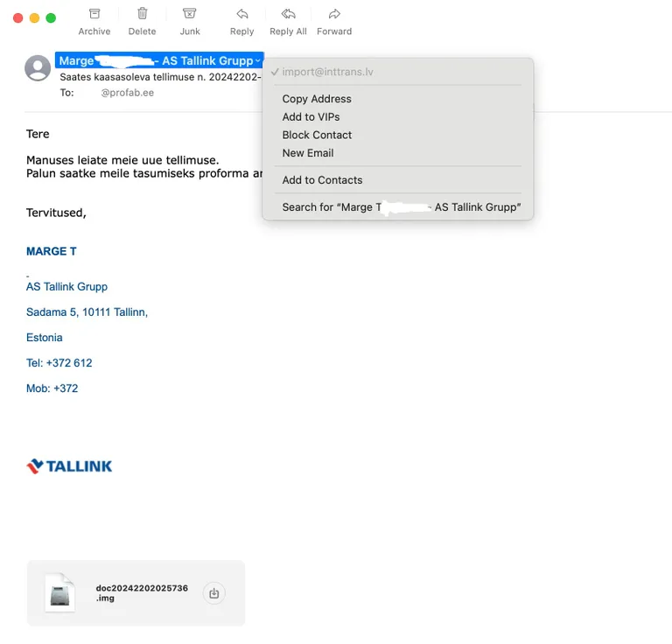Click the yellow minimize window button

pos(34,18)
